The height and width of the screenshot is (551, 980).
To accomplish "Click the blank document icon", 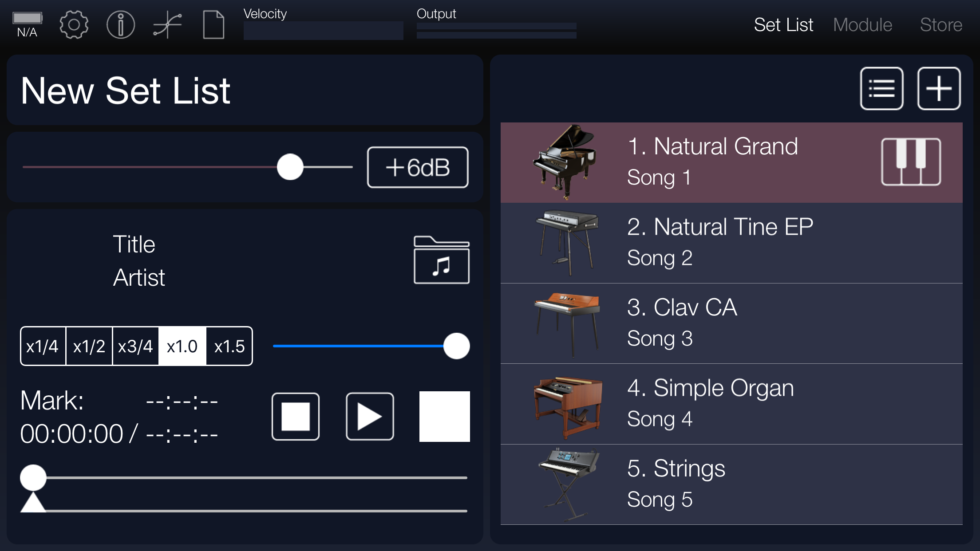I will point(213,25).
